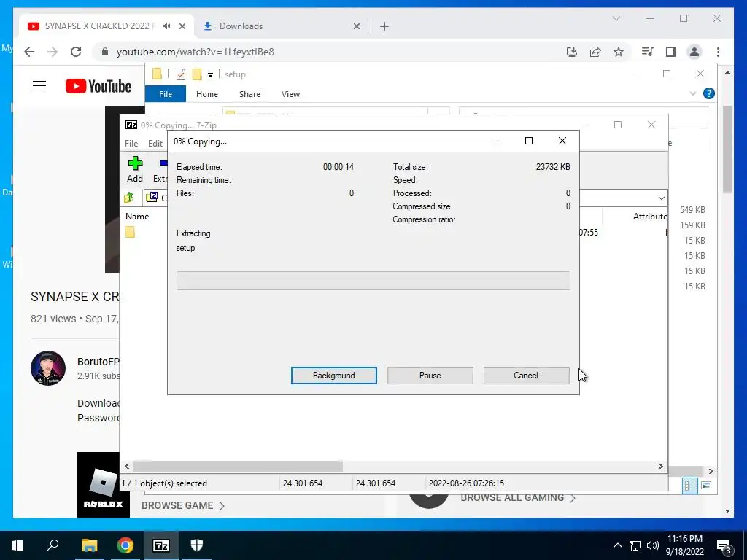This screenshot has height=560, width=747.
Task: Open Chrome from taskbar
Action: coord(125,545)
